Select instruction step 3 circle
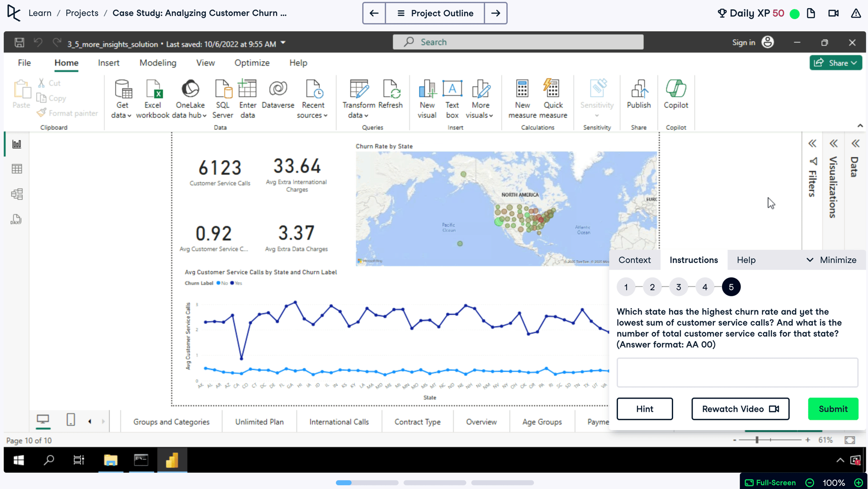This screenshot has width=868, height=489. click(678, 287)
